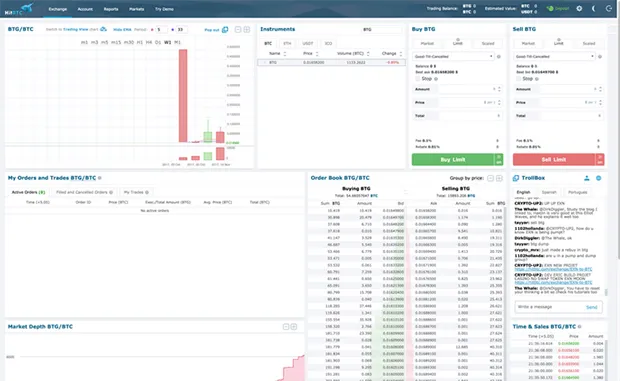Click the TrollBox pop out icon
Screen dimensions: 620x381
(516, 178)
